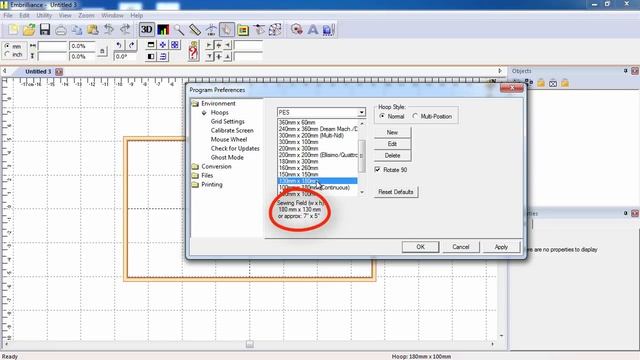640x360 pixels.
Task: Click the Objects panel pin icon
Action: tap(625, 71)
